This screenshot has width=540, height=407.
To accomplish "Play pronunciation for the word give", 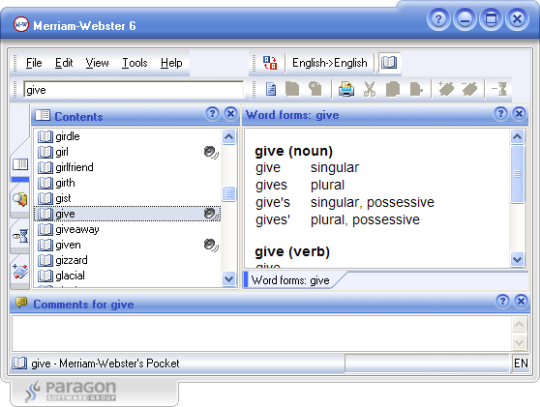I will [x=211, y=214].
